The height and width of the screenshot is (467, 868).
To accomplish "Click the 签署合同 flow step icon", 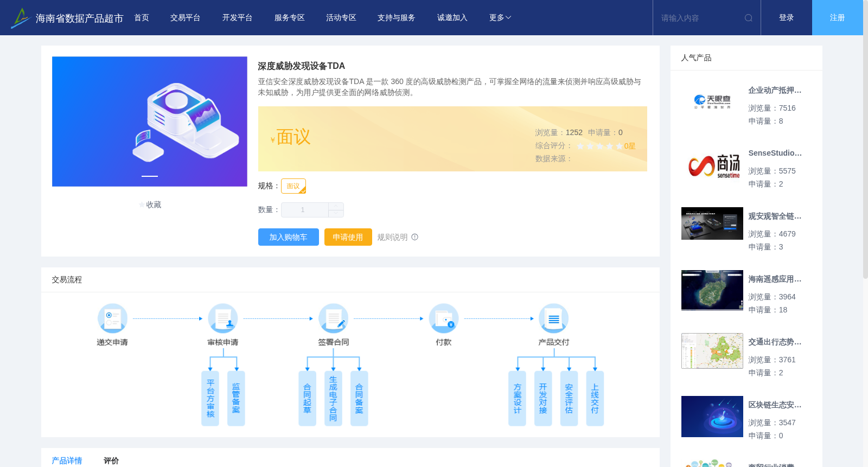I will click(x=334, y=318).
